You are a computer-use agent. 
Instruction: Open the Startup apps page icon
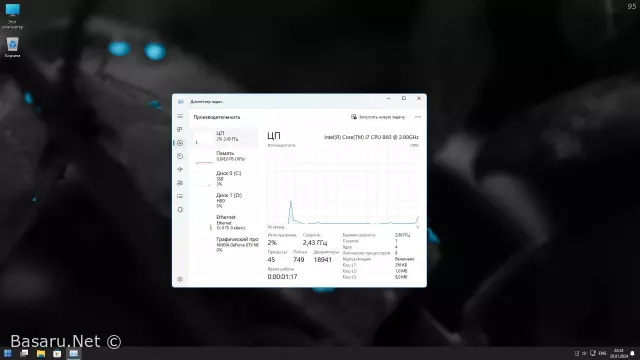tap(180, 169)
